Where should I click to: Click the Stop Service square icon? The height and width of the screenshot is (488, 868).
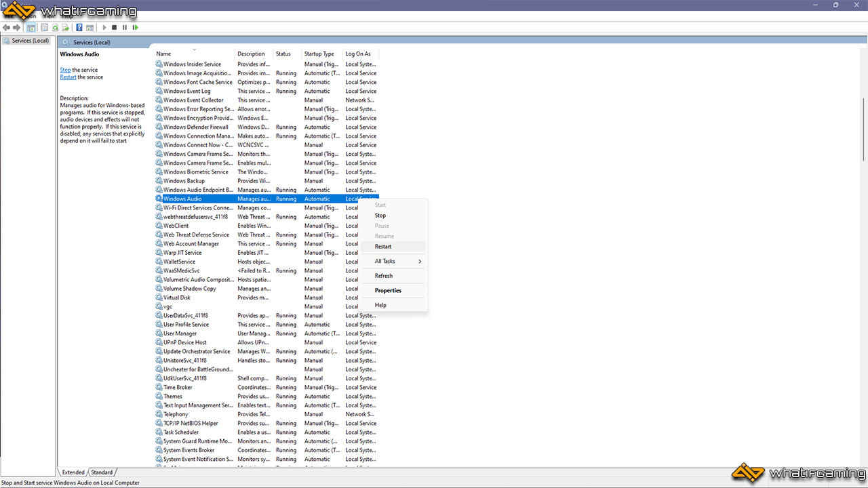[115, 28]
